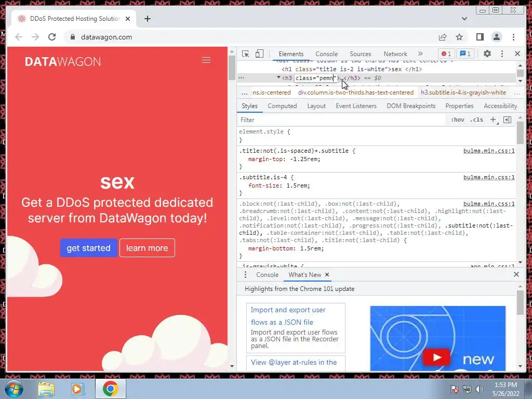Click the get started button

point(88,248)
